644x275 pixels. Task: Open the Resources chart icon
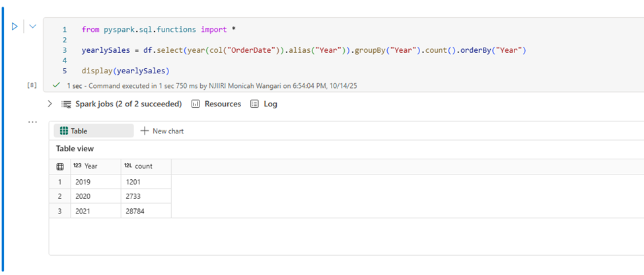tap(196, 104)
